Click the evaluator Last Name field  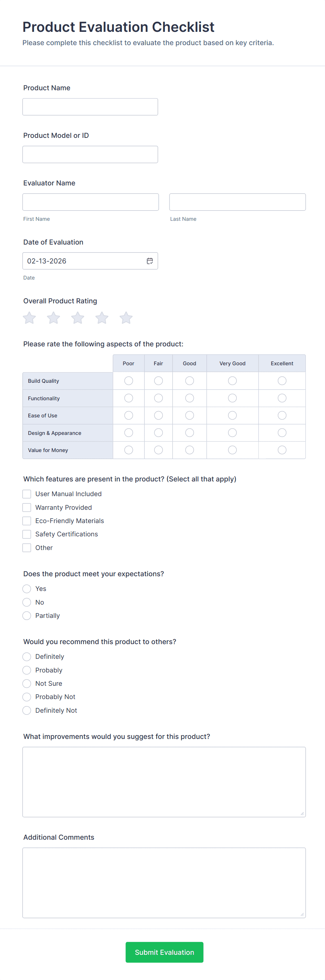237,202
